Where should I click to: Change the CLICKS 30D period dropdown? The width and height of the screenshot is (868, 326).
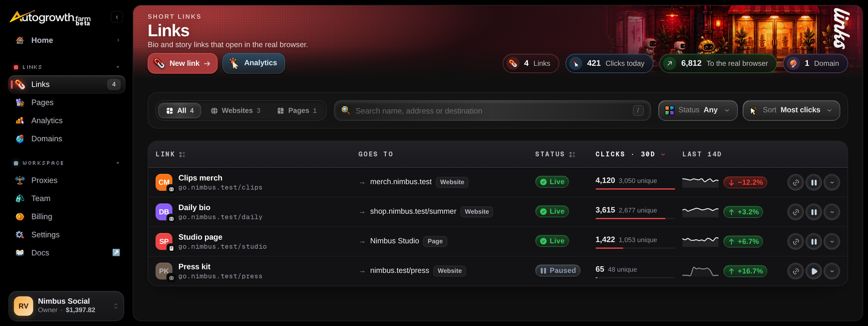pyautogui.click(x=630, y=154)
